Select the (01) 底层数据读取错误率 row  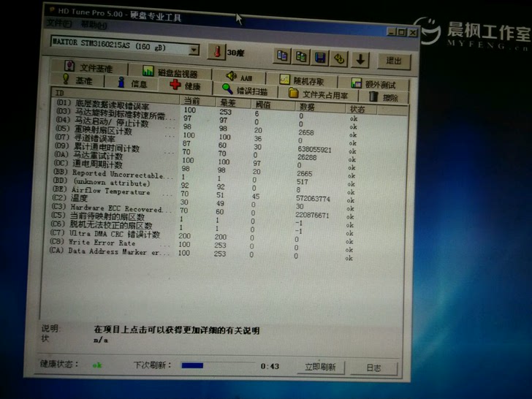(x=206, y=110)
